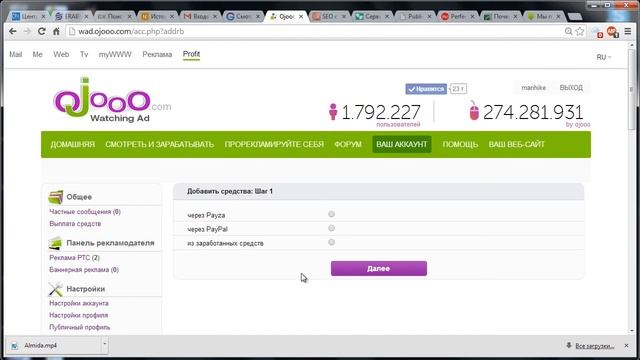Close the downloads bar
640x360 pixels.
tap(627, 346)
